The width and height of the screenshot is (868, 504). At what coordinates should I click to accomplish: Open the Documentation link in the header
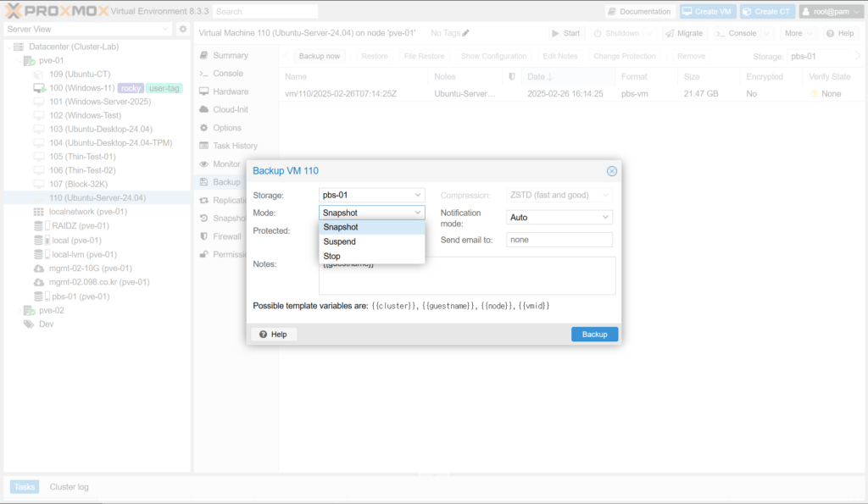click(x=640, y=12)
